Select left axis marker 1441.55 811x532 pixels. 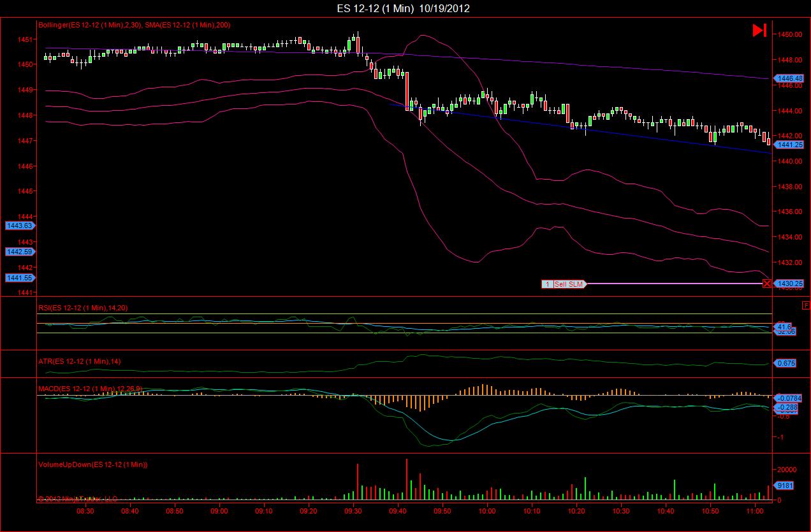(x=20, y=278)
